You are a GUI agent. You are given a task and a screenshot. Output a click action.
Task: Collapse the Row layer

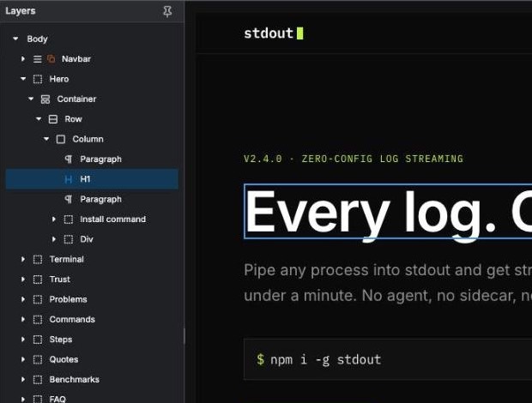[x=39, y=119]
